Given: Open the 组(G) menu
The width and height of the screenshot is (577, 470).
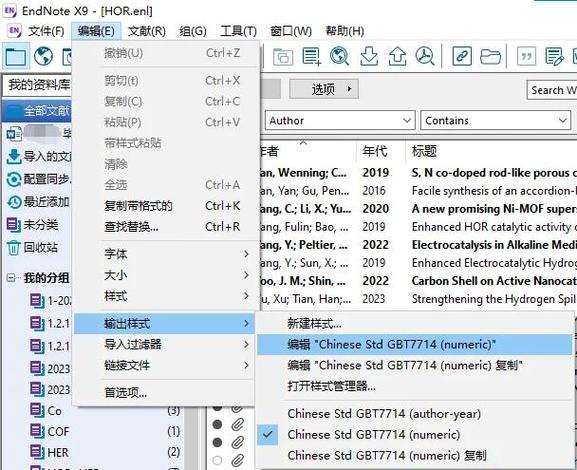Looking at the screenshot, I should (193, 31).
